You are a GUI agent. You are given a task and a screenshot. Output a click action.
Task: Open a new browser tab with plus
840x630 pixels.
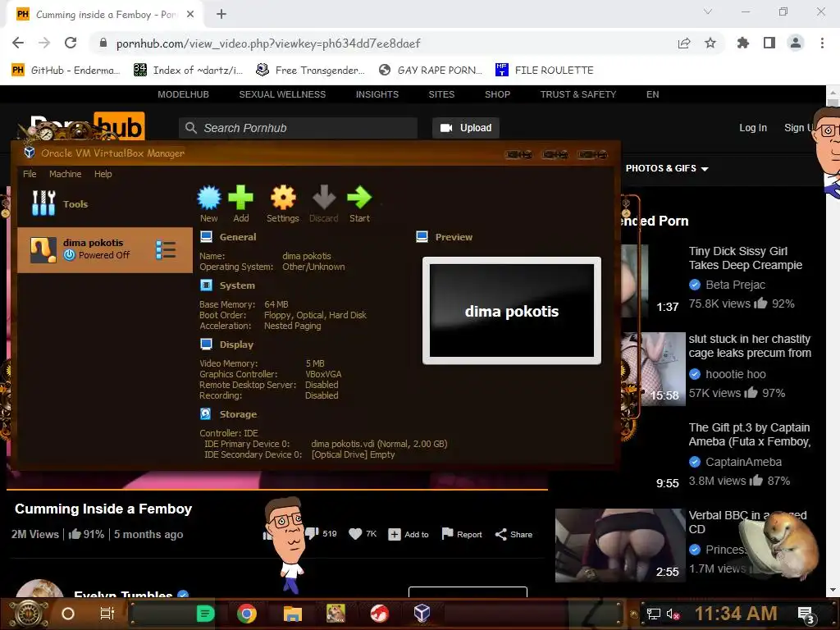pos(221,15)
